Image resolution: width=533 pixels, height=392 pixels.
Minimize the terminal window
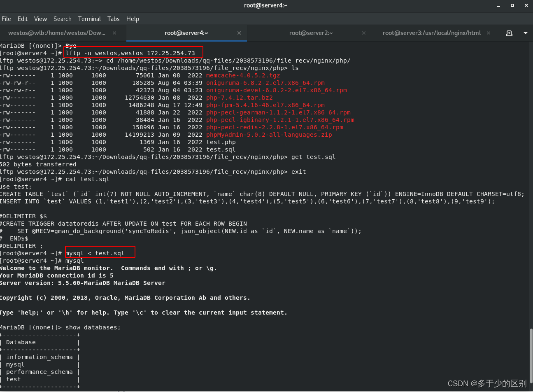click(x=499, y=5)
